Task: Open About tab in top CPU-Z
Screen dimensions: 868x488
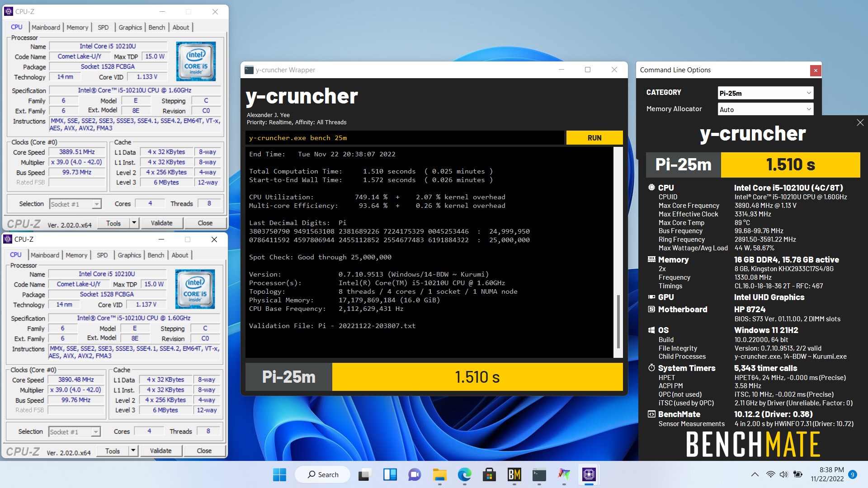Action: tap(181, 27)
